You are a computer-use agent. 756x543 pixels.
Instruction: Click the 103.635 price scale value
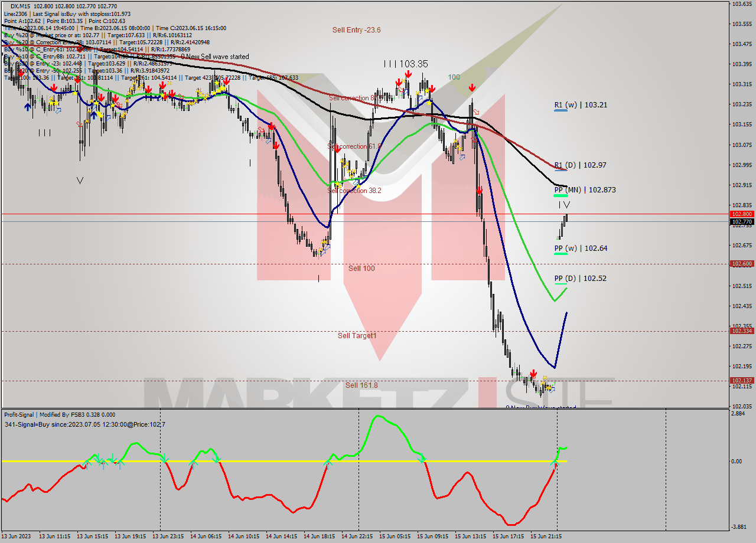point(741,4)
